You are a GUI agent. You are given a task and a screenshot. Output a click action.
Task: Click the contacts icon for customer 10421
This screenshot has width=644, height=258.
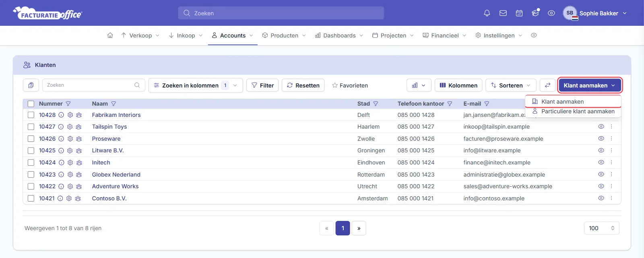[78, 198]
